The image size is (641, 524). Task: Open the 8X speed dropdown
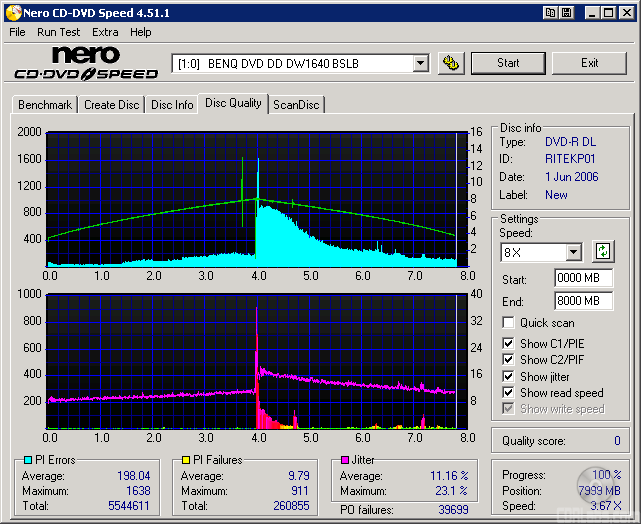coord(573,252)
